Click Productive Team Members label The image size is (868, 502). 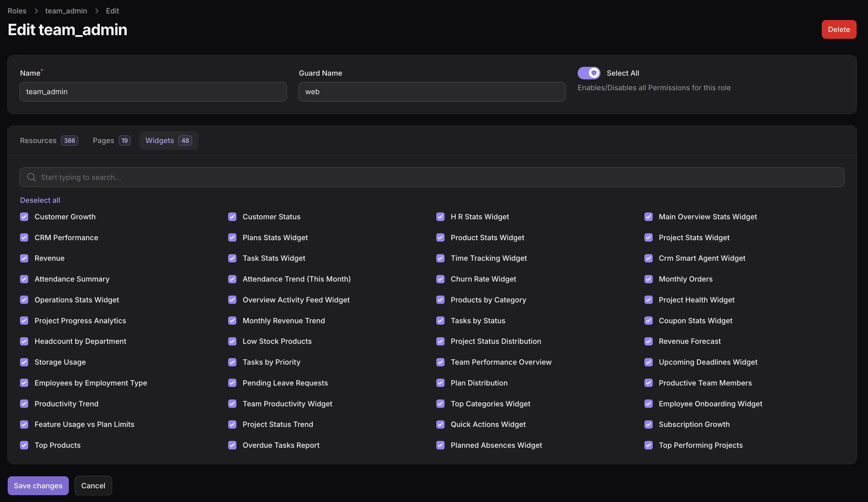pos(706,383)
